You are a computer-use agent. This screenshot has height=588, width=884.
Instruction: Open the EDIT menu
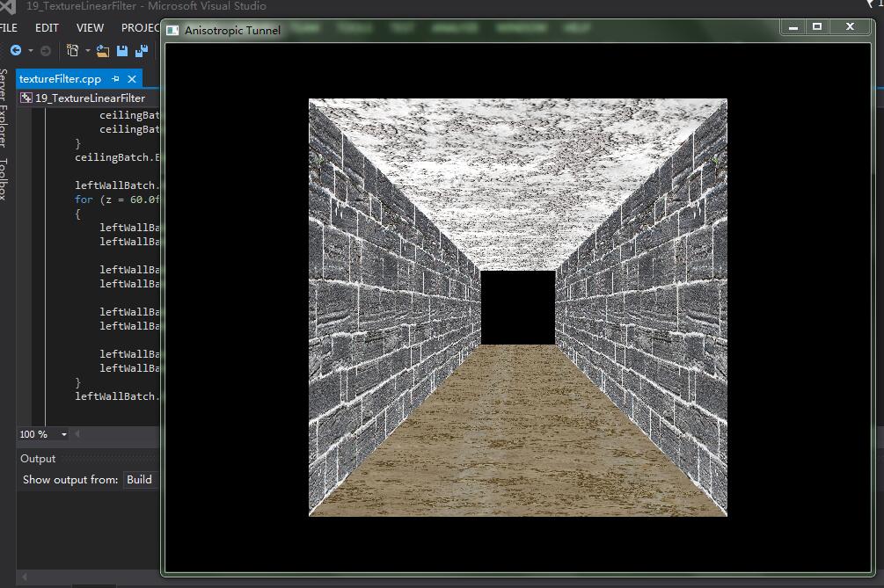click(47, 28)
